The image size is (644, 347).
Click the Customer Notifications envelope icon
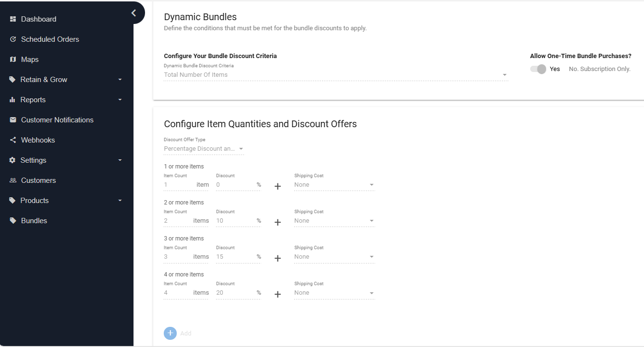click(13, 120)
